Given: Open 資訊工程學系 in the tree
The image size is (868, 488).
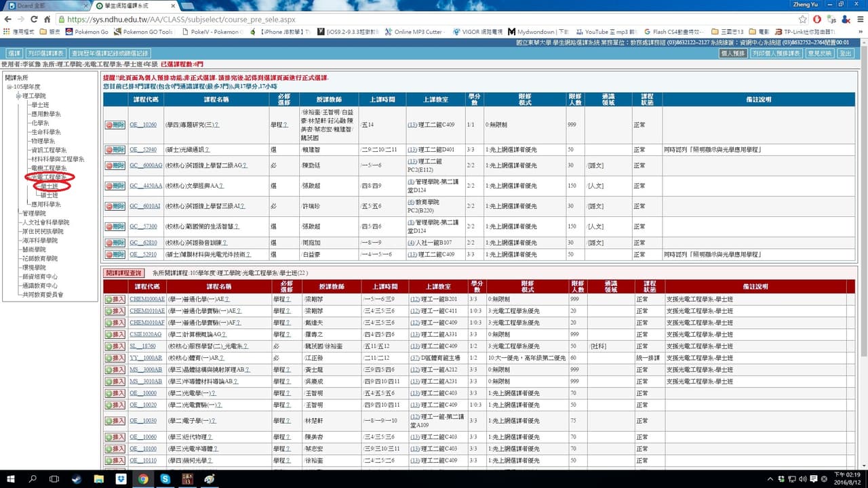Looking at the screenshot, I should tap(49, 150).
